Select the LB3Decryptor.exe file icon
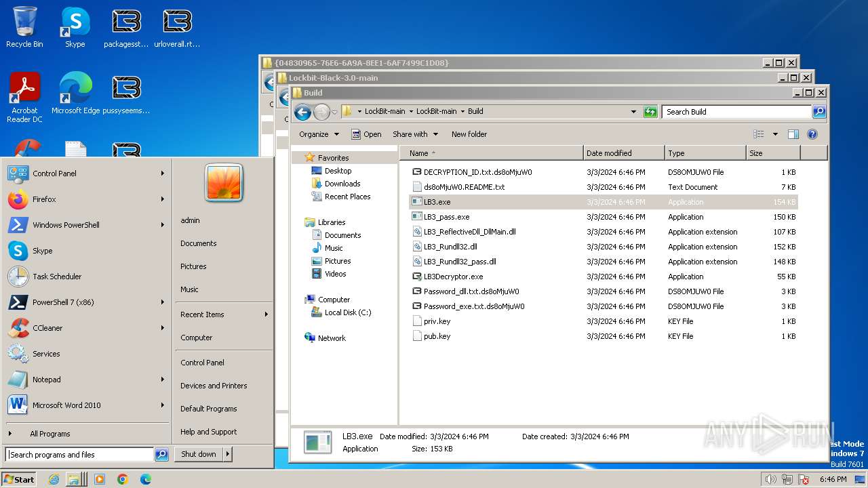Viewport: 868px width, 488px height. click(418, 277)
